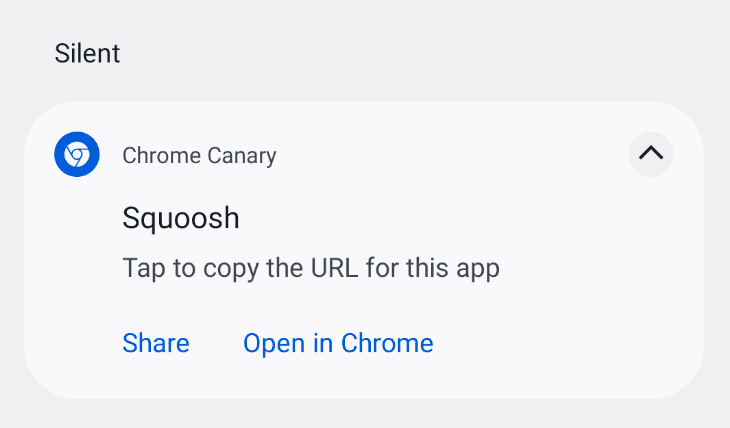Select the notification's app badge icon
Screen dimensions: 730x428
77,155
